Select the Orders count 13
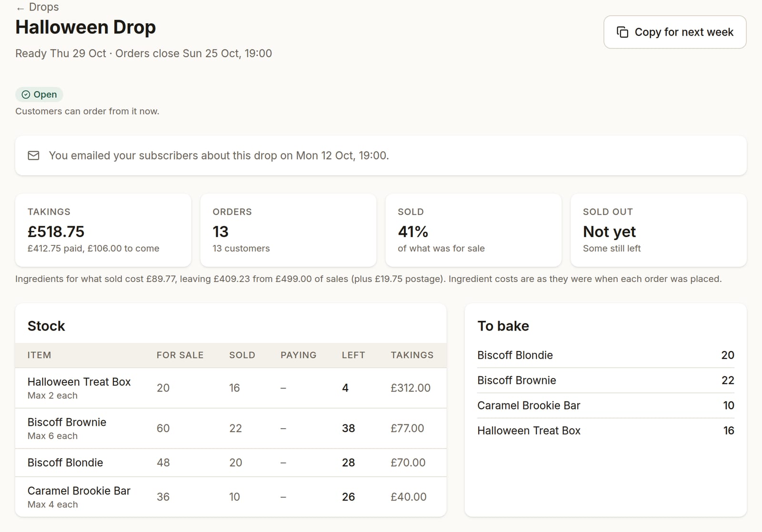Screen dimensions: 762x532 [x=221, y=231]
